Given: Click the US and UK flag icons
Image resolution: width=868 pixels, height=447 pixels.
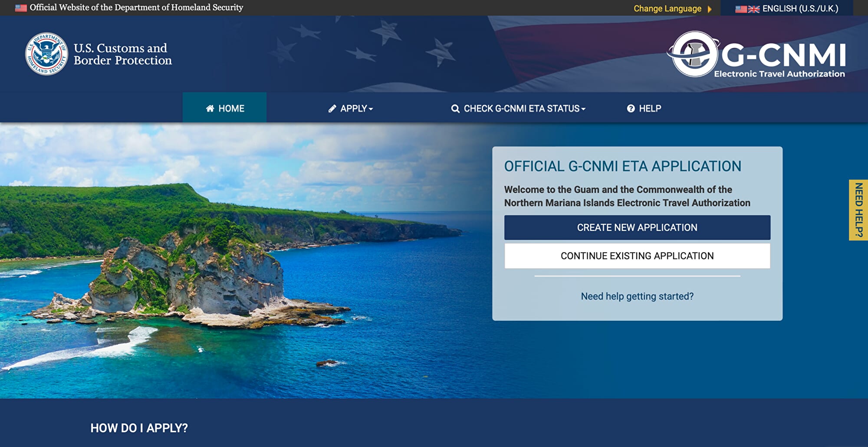Looking at the screenshot, I should coord(747,9).
